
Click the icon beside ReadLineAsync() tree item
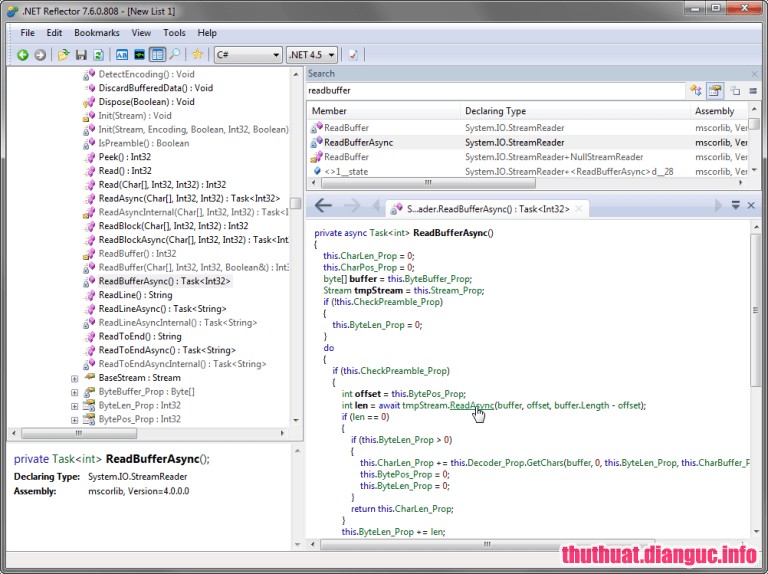[89, 309]
